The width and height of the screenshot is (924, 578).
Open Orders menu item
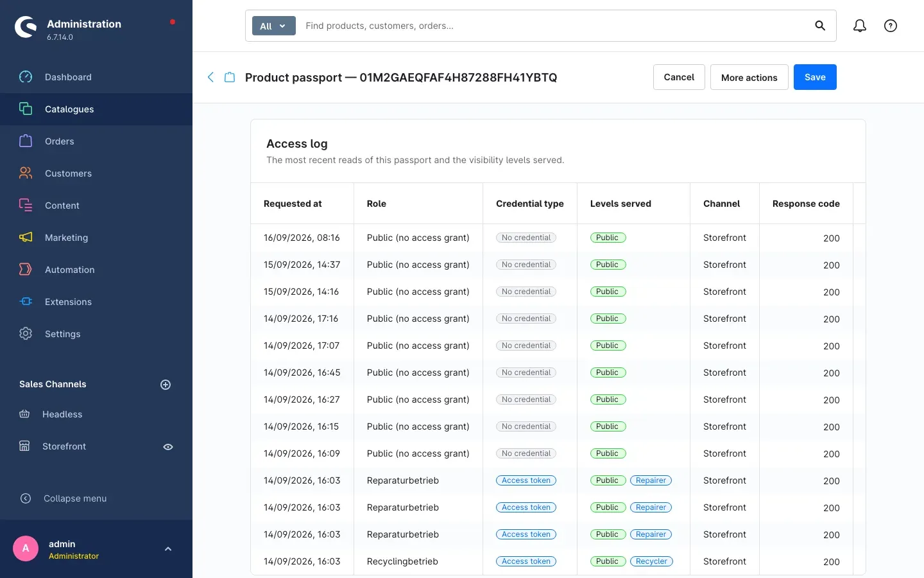click(96, 141)
